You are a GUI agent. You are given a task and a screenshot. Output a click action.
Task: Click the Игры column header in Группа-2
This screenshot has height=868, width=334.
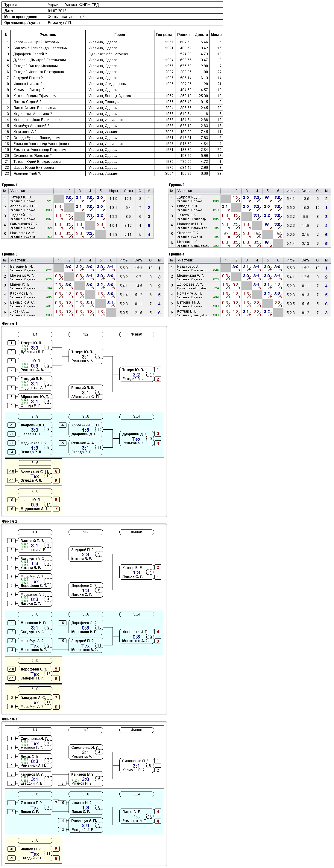[x=291, y=191]
